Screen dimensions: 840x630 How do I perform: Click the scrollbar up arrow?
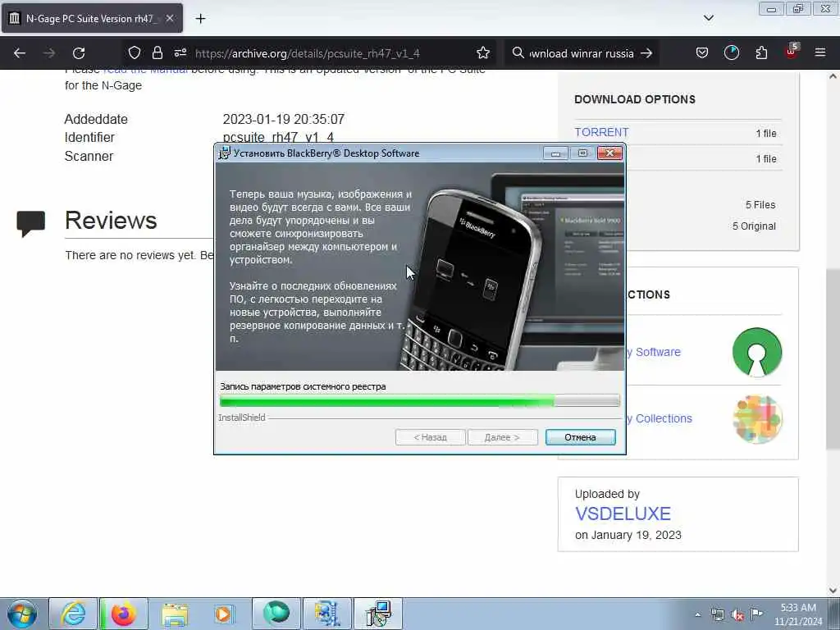pyautogui.click(x=833, y=76)
